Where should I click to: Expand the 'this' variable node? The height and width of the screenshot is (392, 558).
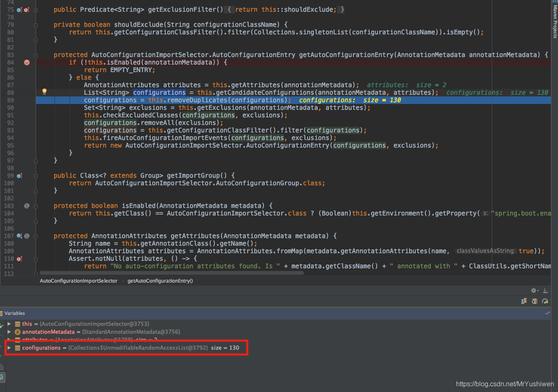click(9, 324)
